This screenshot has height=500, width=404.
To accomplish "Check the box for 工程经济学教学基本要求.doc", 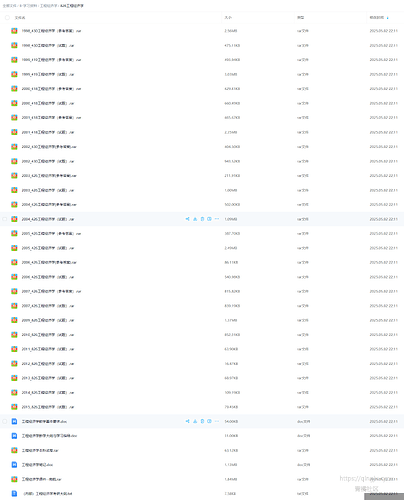I will click(x=5, y=421).
